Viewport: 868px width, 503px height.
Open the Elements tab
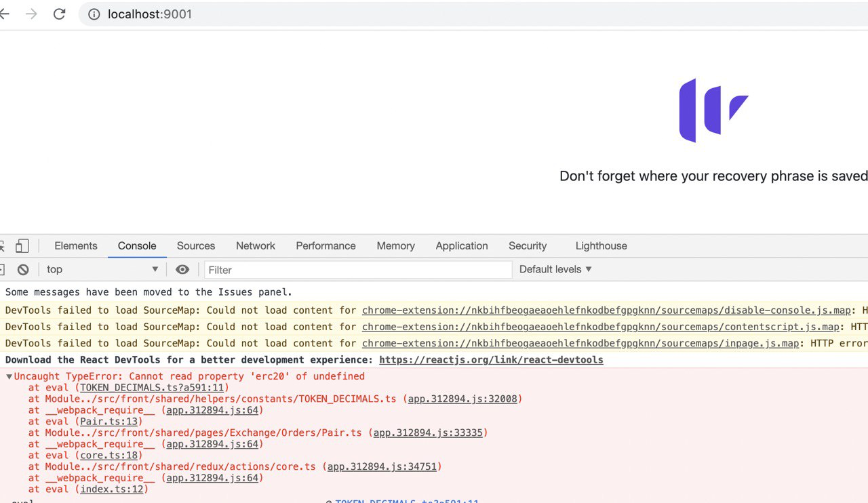point(76,246)
